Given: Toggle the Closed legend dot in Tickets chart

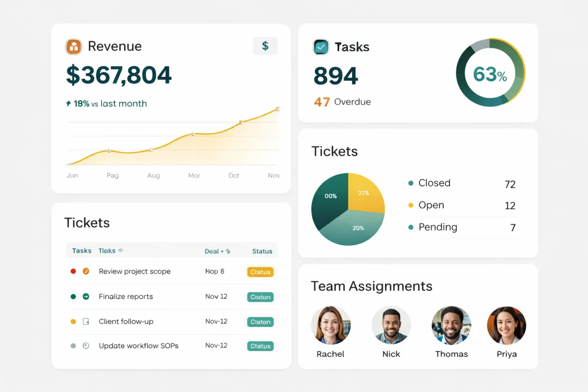Looking at the screenshot, I should point(411,183).
